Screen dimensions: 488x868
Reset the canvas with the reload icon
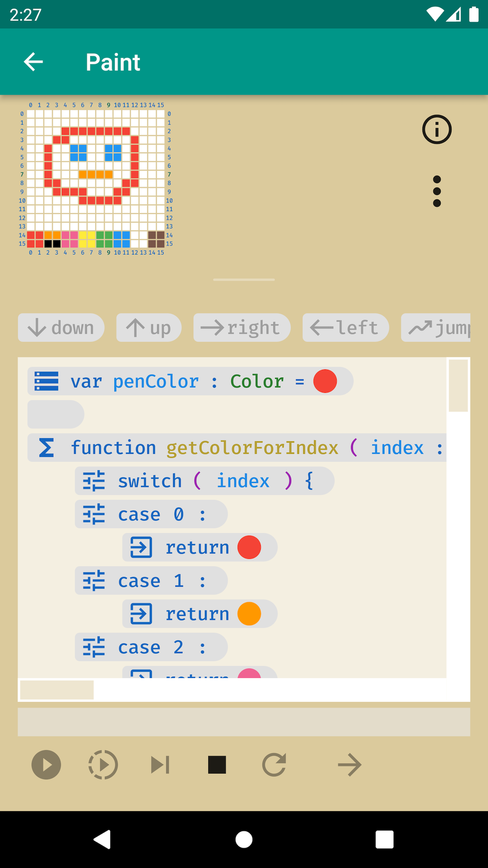click(274, 765)
